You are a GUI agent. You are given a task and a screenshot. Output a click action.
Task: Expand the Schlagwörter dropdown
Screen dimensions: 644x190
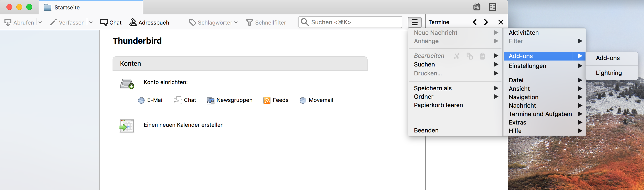236,23
